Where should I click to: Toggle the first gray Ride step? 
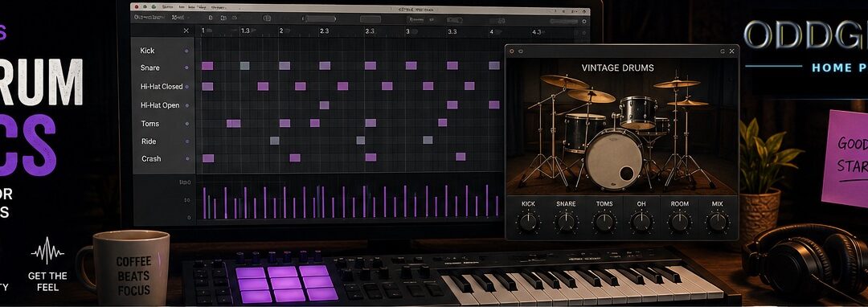(275, 141)
